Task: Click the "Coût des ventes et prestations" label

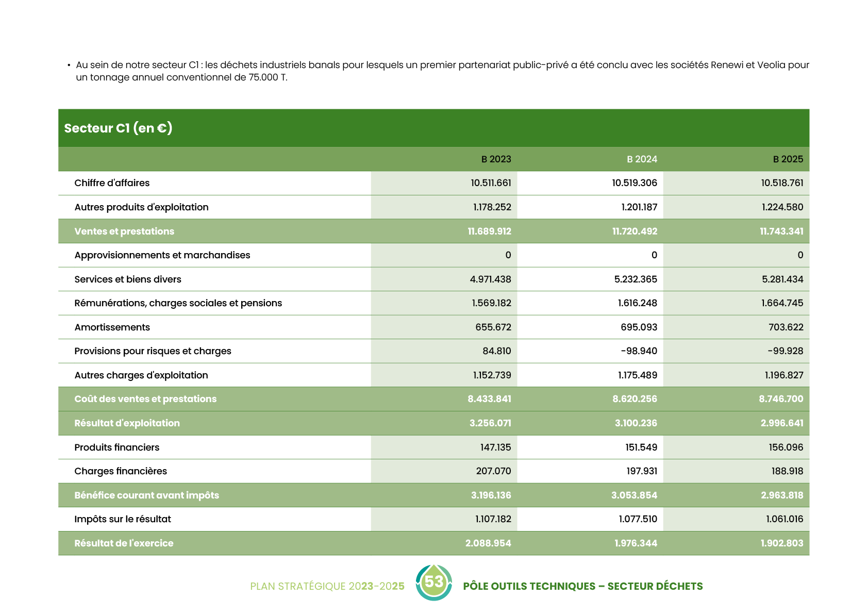Action: tap(145, 399)
